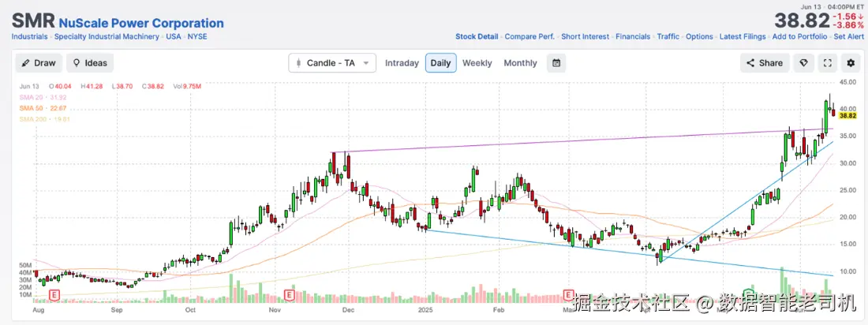The width and height of the screenshot is (868, 325).
Task: Select the Daily timeframe
Action: [440, 62]
